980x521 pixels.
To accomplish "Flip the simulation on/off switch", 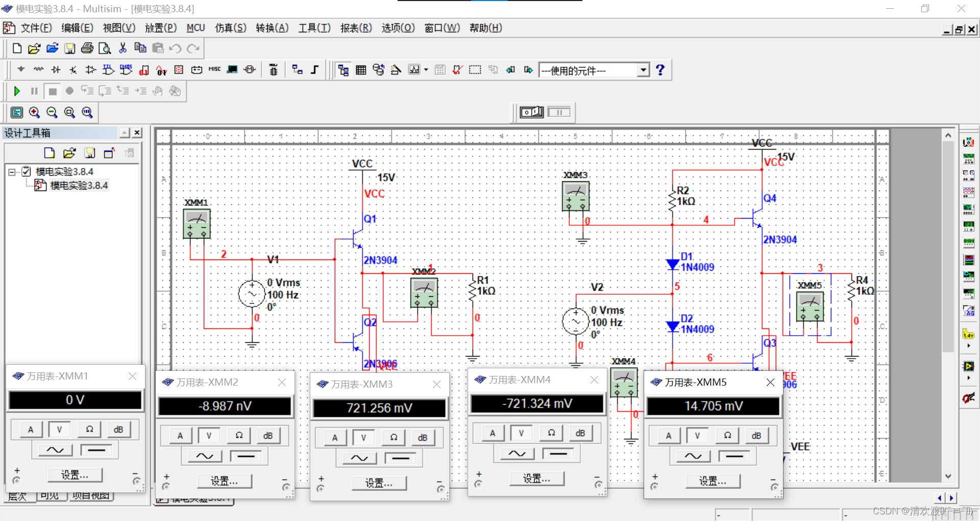I will click(531, 112).
